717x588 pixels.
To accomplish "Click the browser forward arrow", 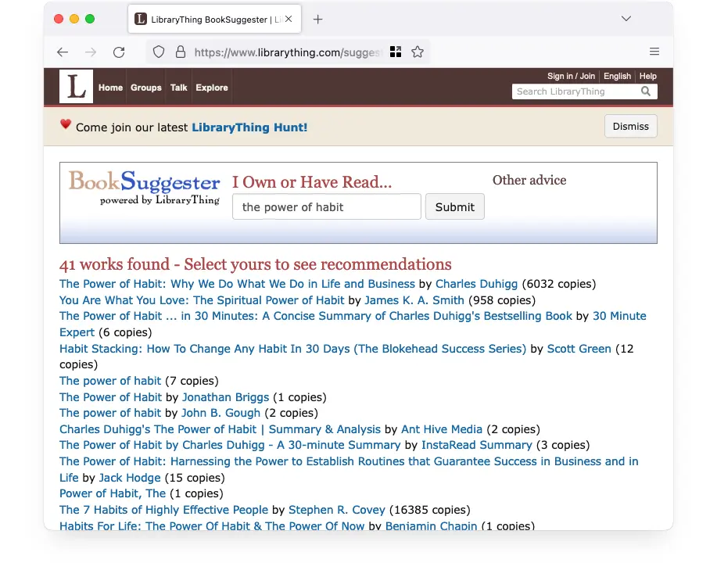I will point(91,52).
